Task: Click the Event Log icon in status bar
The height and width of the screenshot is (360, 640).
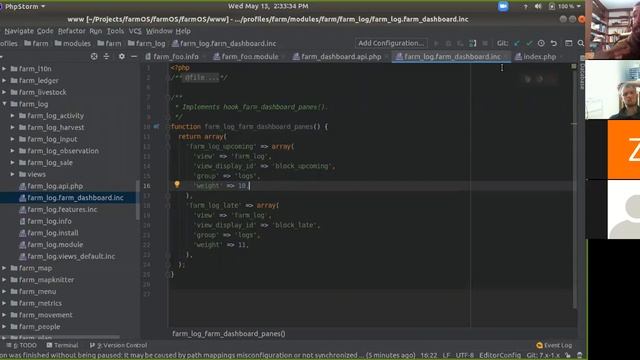Action: pos(539,345)
